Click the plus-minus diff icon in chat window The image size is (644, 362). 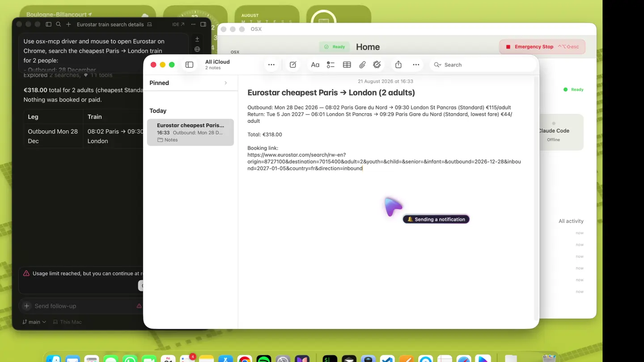[197, 39]
